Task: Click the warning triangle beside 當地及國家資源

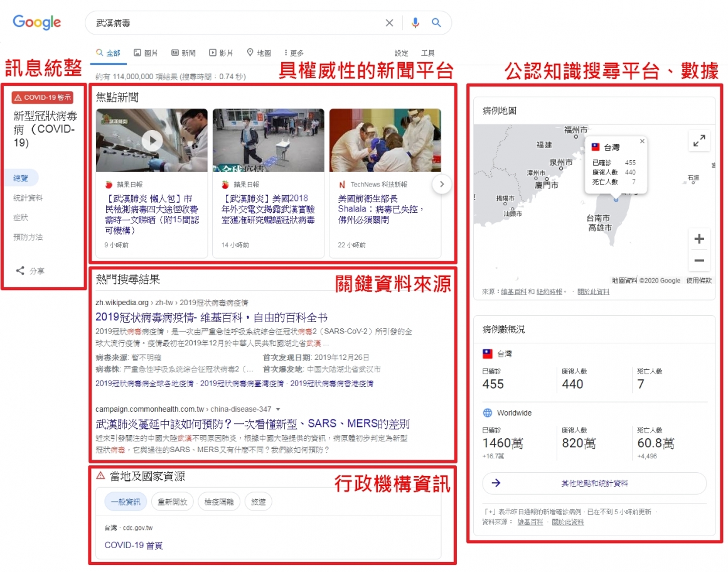Action: point(100,476)
